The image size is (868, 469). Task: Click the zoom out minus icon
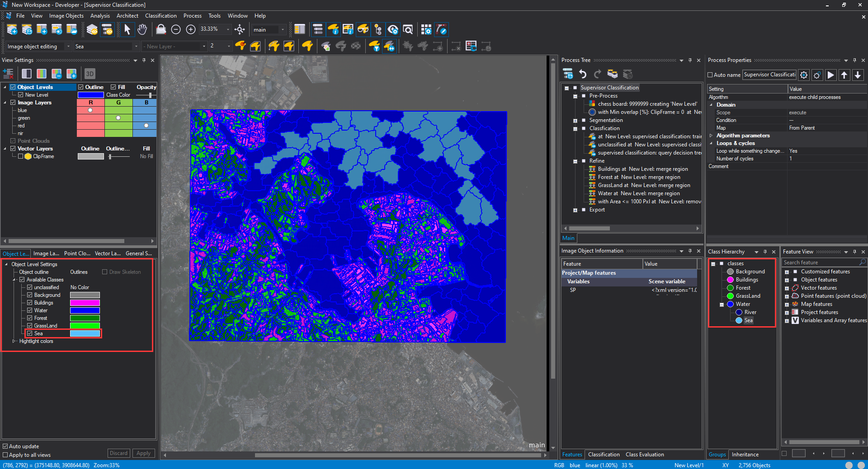[176, 30]
